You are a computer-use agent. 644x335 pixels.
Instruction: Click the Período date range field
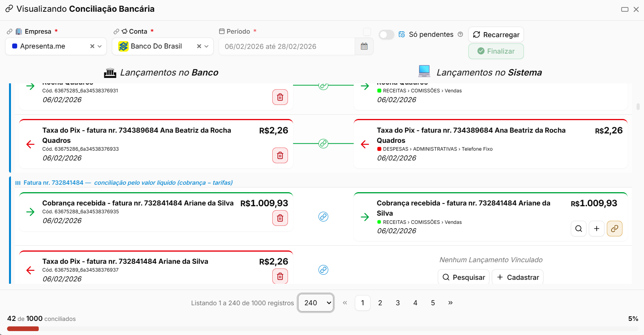click(287, 46)
